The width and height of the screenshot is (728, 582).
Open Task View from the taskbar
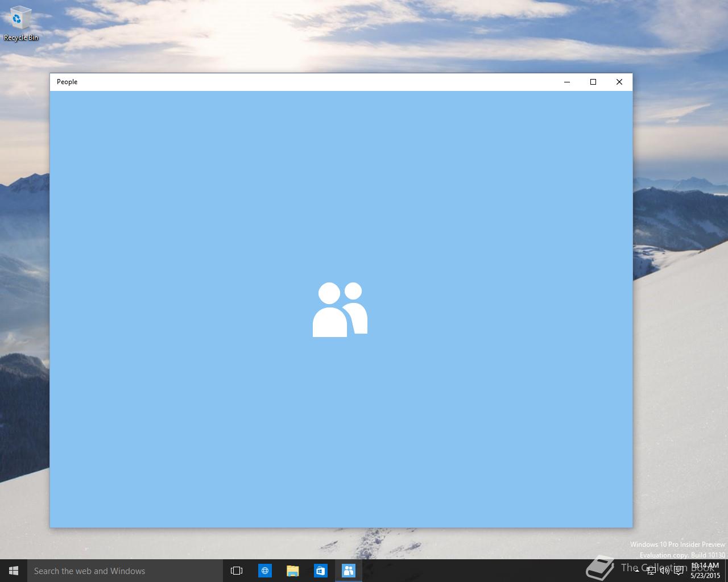click(237, 571)
